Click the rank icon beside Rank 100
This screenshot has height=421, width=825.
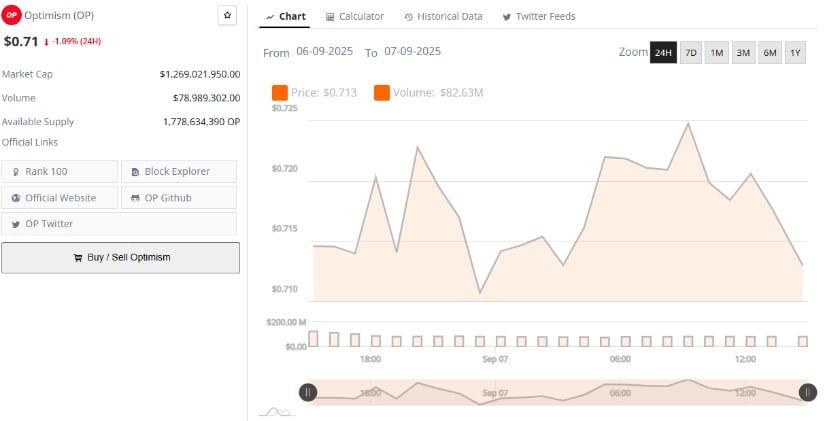pos(16,172)
